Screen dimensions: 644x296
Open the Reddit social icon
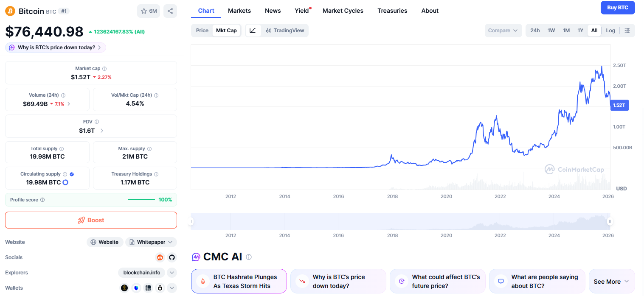[160, 257]
